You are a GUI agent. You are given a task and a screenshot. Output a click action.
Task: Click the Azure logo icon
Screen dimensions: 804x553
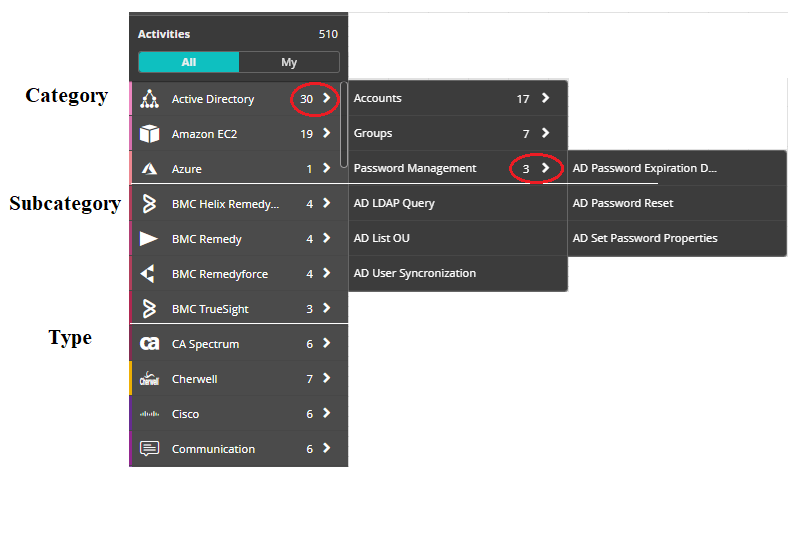pos(149,169)
